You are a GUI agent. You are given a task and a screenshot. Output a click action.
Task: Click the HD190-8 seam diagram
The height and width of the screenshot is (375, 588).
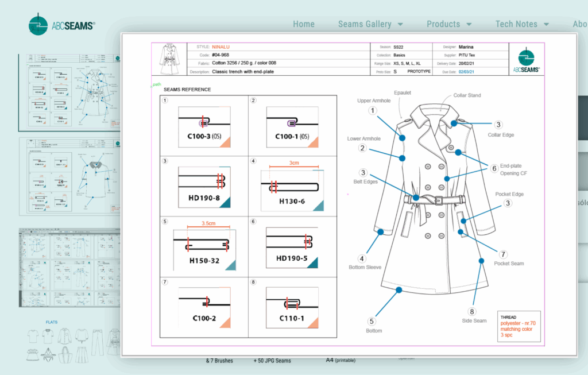tap(204, 187)
